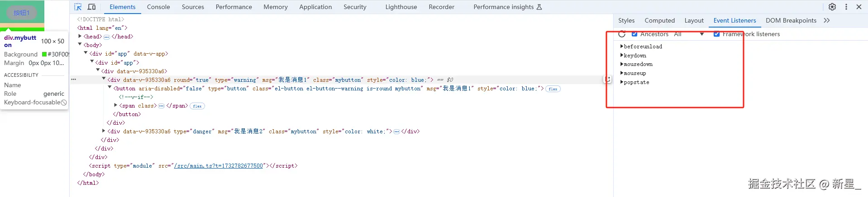Screen dimensions: 868x197
Task: Open the src/main.ts script link
Action: (x=218, y=166)
